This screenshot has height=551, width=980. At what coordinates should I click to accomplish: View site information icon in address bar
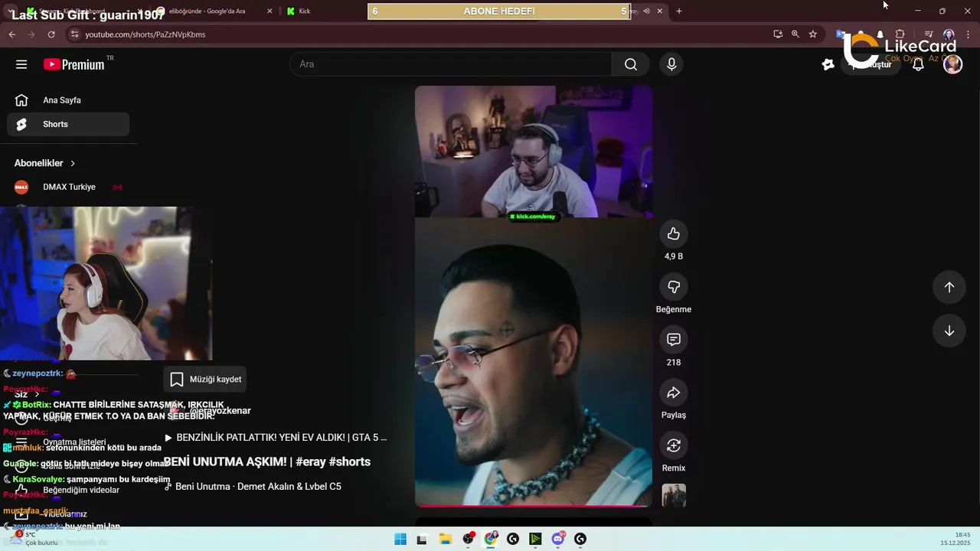coord(74,34)
